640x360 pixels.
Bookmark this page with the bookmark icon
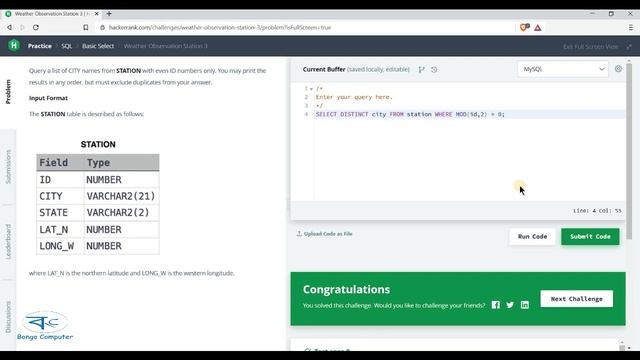tap(85, 27)
